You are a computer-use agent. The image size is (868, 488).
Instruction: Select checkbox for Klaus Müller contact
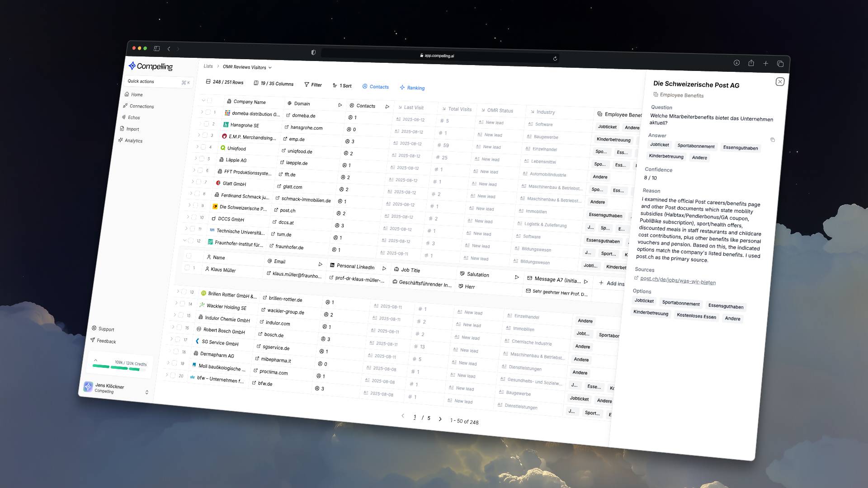187,267
